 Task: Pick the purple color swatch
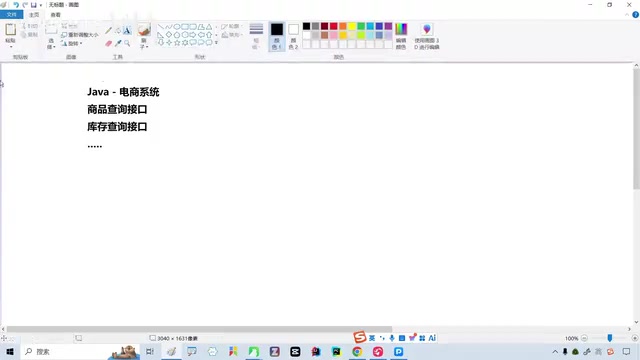[x=388, y=26]
